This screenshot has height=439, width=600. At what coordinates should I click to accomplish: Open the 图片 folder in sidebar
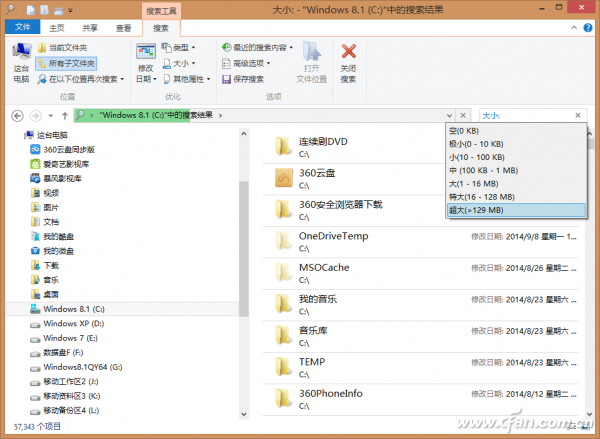pyautogui.click(x=45, y=207)
